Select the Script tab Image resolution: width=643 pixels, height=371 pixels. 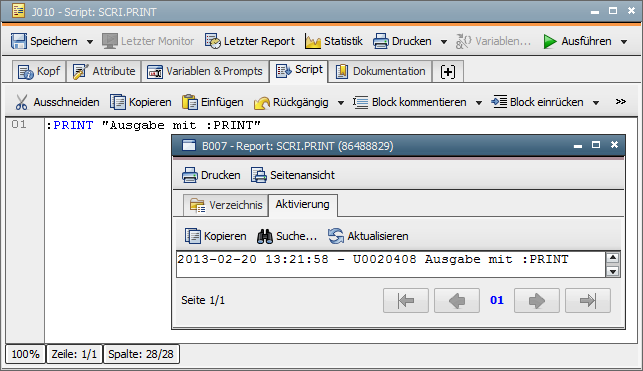click(x=299, y=71)
